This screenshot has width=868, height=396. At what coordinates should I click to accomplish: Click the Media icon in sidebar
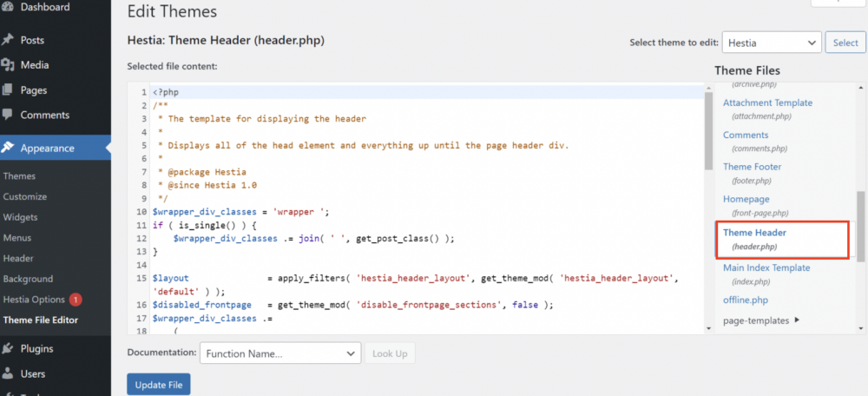[8, 65]
